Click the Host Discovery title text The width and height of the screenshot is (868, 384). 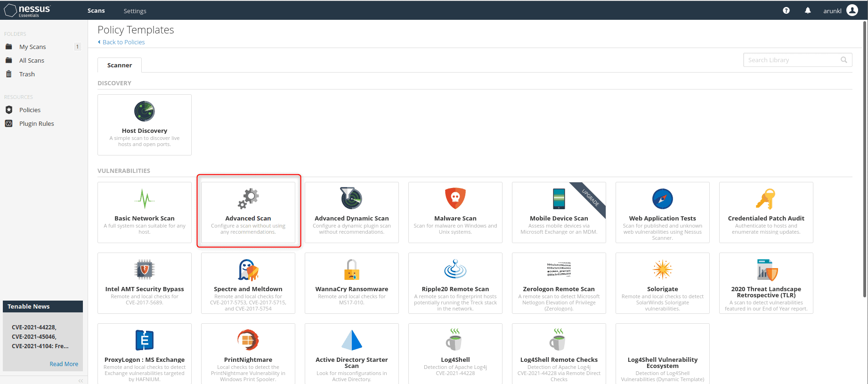(x=145, y=131)
